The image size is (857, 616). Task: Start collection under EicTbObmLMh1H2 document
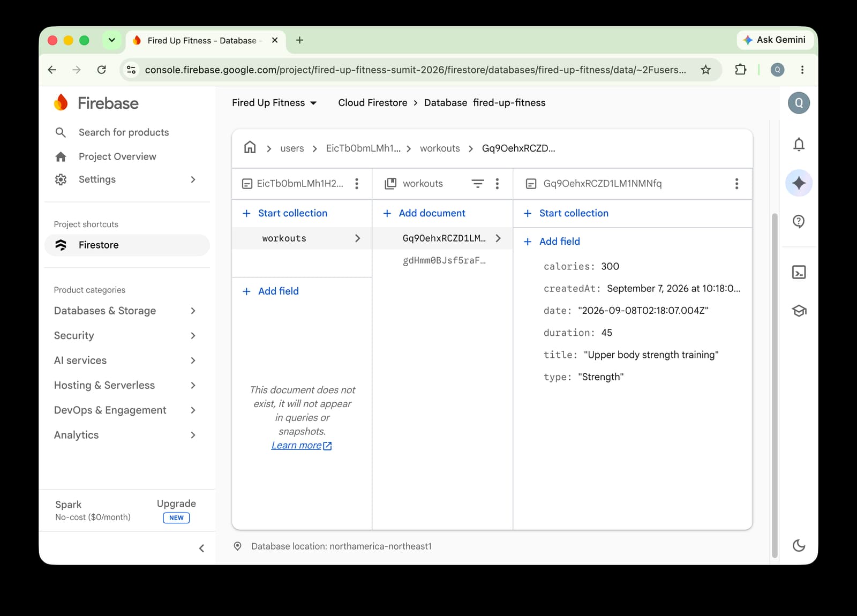tap(284, 213)
